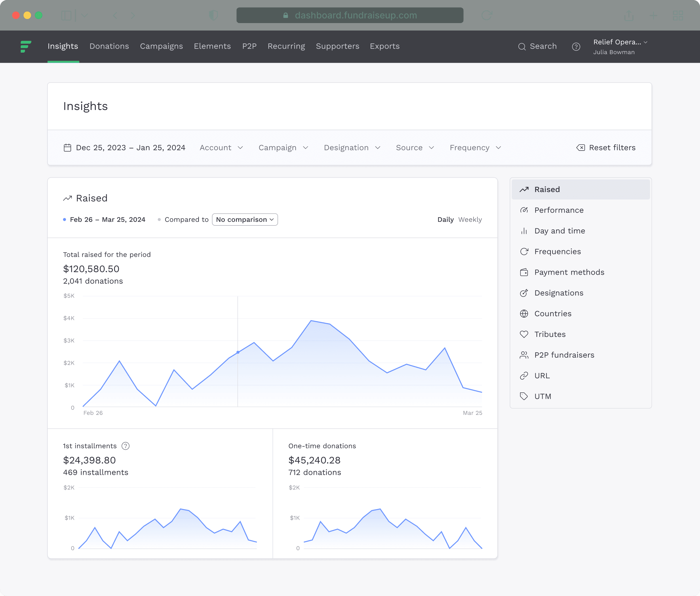Click the Fundraise Up logo icon
This screenshot has width=700, height=596.
pos(26,47)
